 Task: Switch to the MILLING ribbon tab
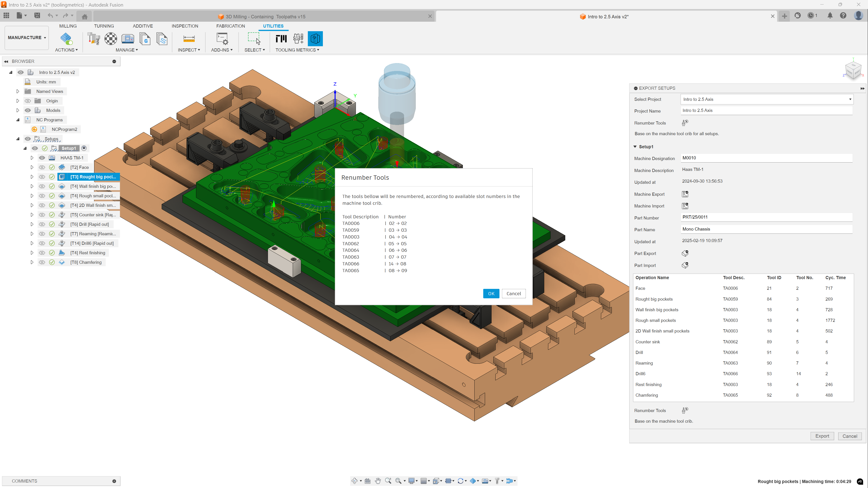coord(68,26)
